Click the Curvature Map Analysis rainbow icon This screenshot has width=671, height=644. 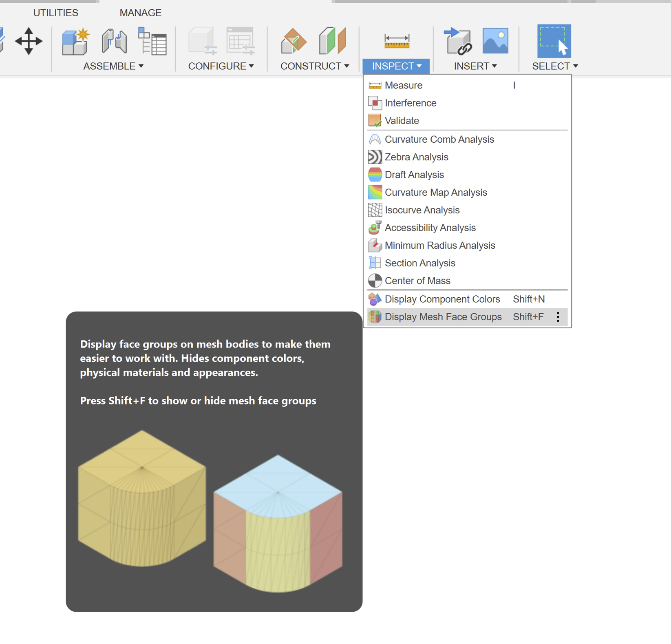coord(374,192)
